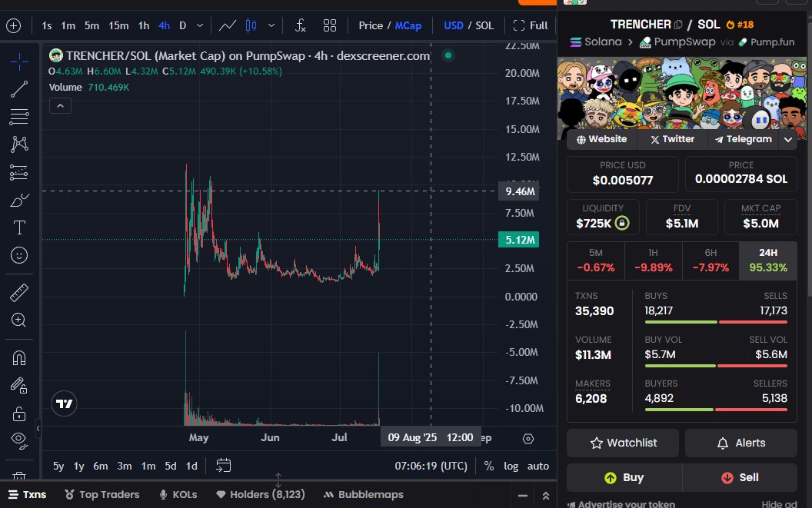
Task: Switch the chart to the 1m timeframe
Action: click(x=68, y=25)
